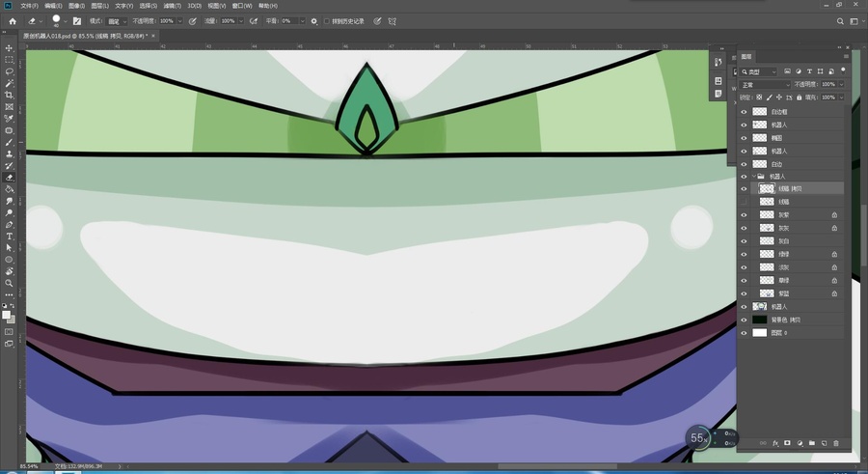The image size is (868, 474).
Task: Select the Eraser tool in the toolbox
Action: [9, 178]
